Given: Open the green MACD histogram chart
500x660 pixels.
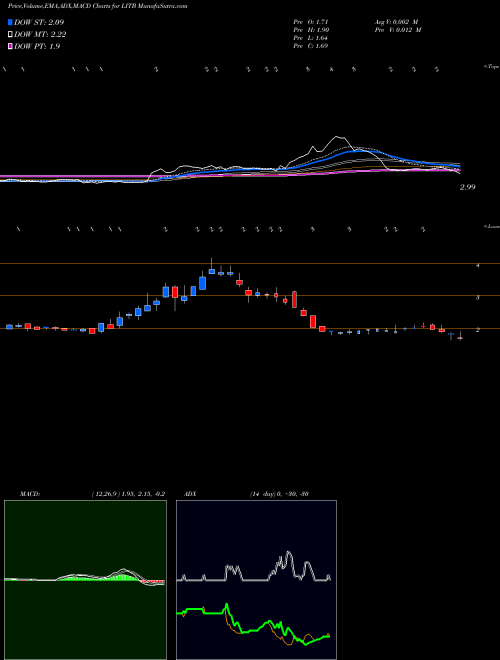Looking at the screenshot, I should coord(85,580).
